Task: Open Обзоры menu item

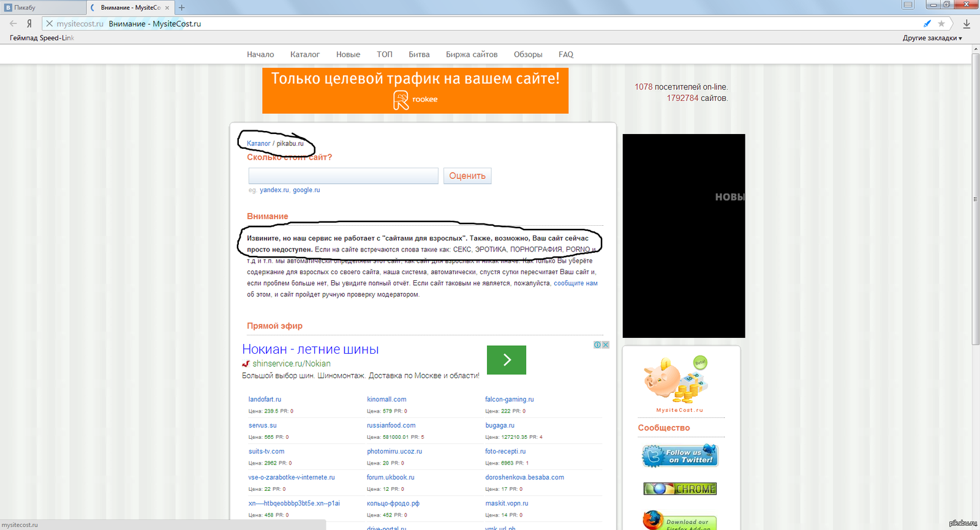Action: tap(528, 54)
